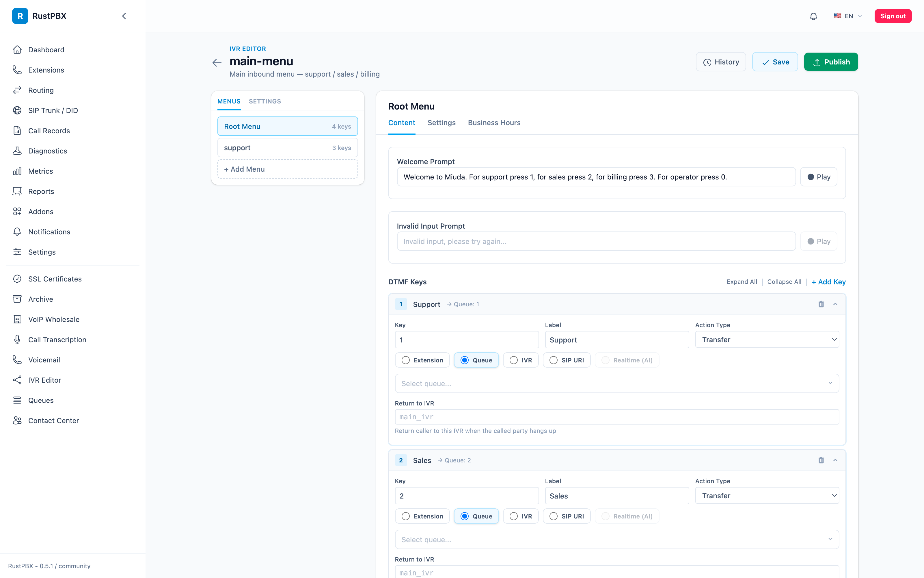924x578 pixels.
Task: Open the EN language dropdown
Action: [848, 16]
